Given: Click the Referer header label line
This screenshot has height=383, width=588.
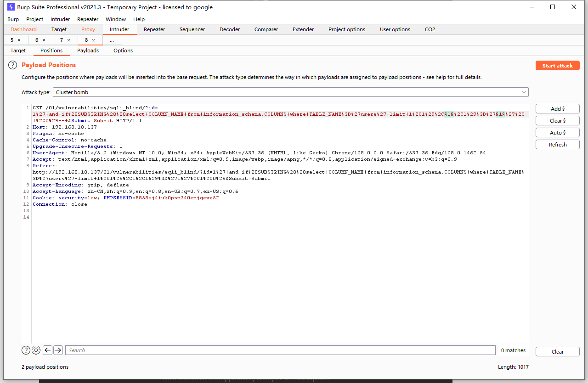Looking at the screenshot, I should [x=45, y=166].
